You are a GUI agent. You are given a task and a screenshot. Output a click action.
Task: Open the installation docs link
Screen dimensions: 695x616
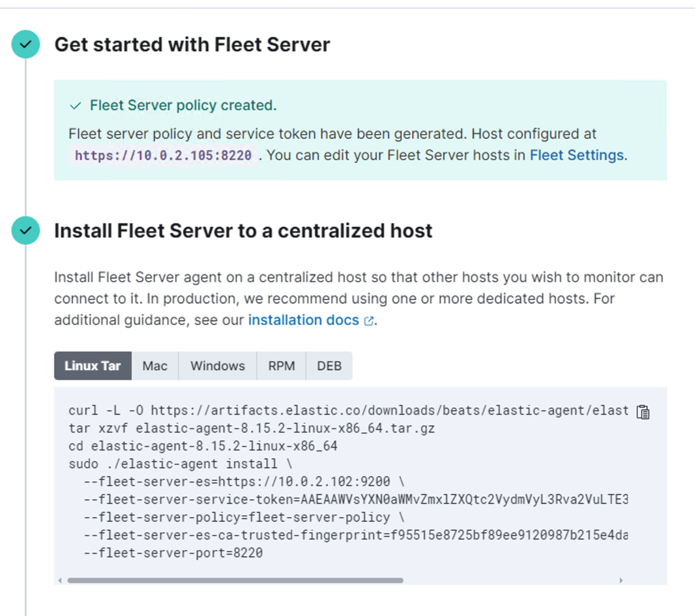[x=304, y=320]
